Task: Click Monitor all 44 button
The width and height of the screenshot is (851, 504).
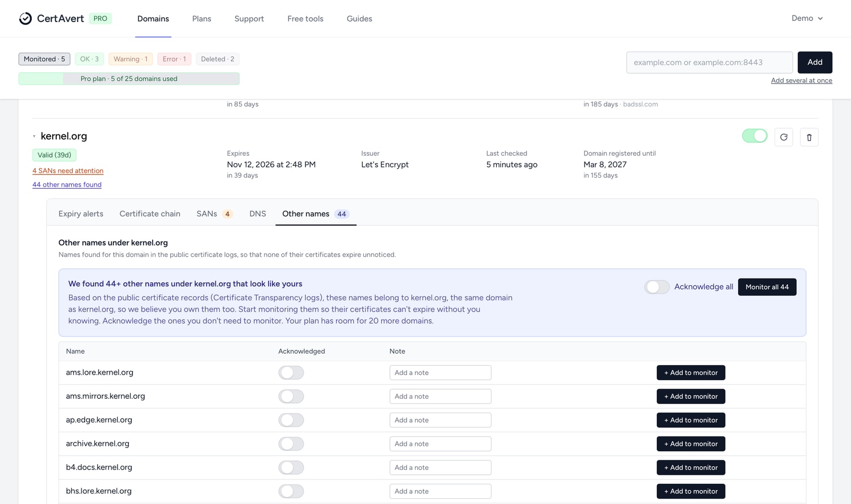Action: coord(767,287)
